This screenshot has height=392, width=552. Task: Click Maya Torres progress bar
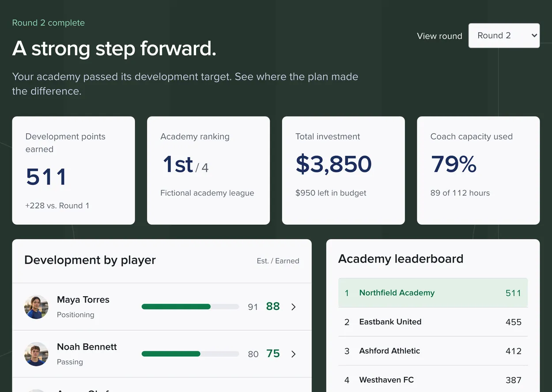point(190,307)
